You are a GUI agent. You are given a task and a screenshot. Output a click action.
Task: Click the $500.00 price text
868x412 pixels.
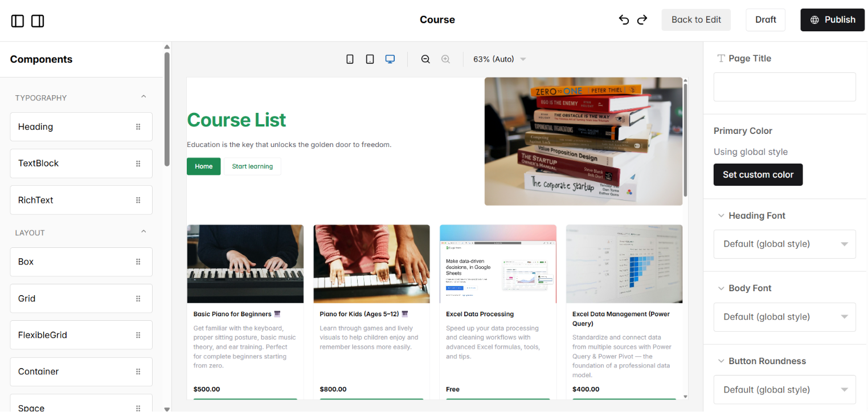(207, 389)
